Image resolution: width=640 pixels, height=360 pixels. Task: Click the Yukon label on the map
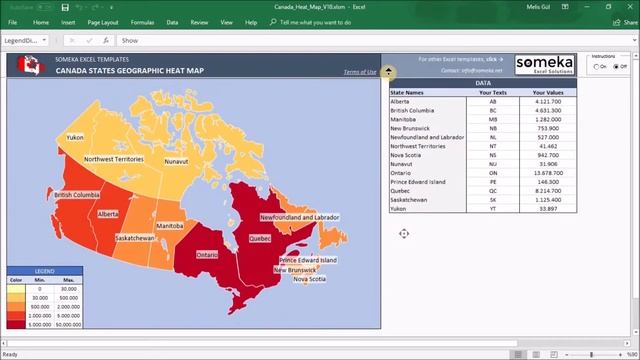point(75,137)
